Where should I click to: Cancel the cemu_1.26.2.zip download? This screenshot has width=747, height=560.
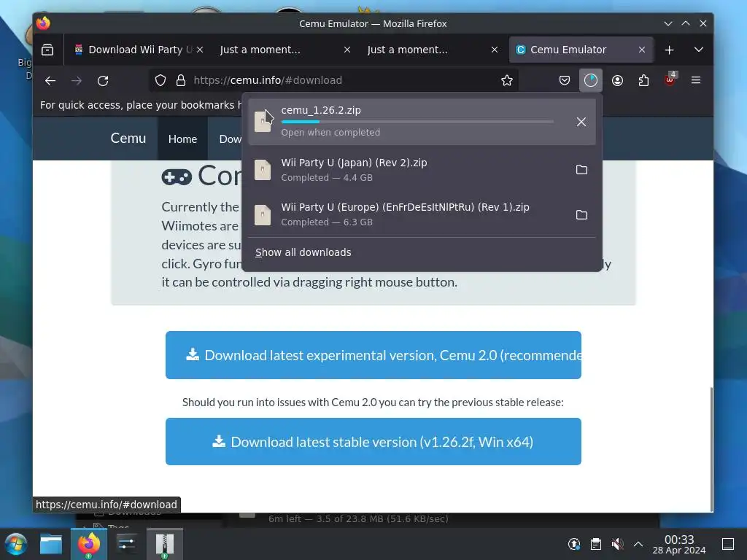[x=581, y=122]
